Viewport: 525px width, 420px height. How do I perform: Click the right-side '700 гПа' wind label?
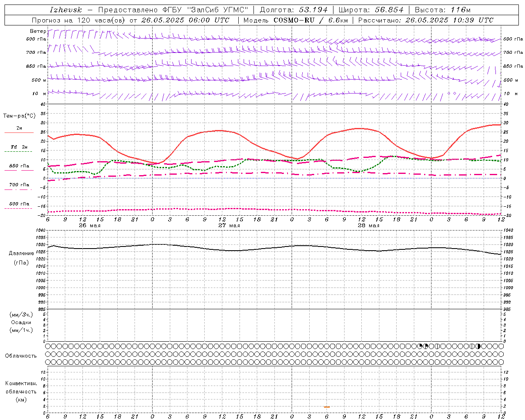[x=513, y=52]
